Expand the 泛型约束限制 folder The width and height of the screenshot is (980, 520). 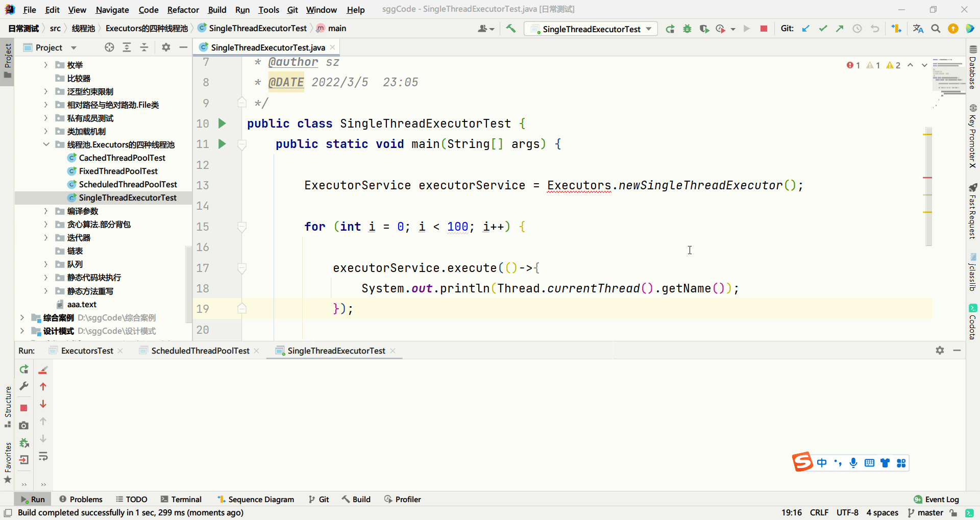click(46, 91)
